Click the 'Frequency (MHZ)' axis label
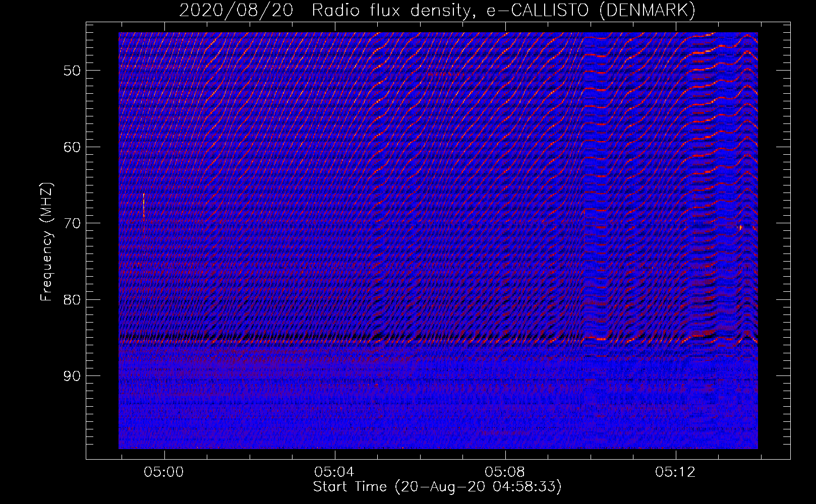 click(46, 242)
